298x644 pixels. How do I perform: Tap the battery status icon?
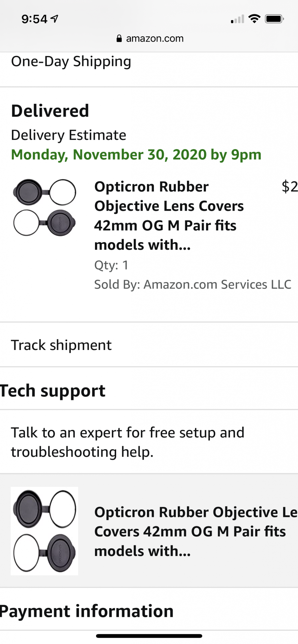click(274, 19)
